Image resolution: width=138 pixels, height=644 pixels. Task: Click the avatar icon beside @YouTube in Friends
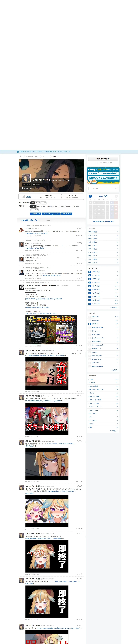click(x=90, y=317)
